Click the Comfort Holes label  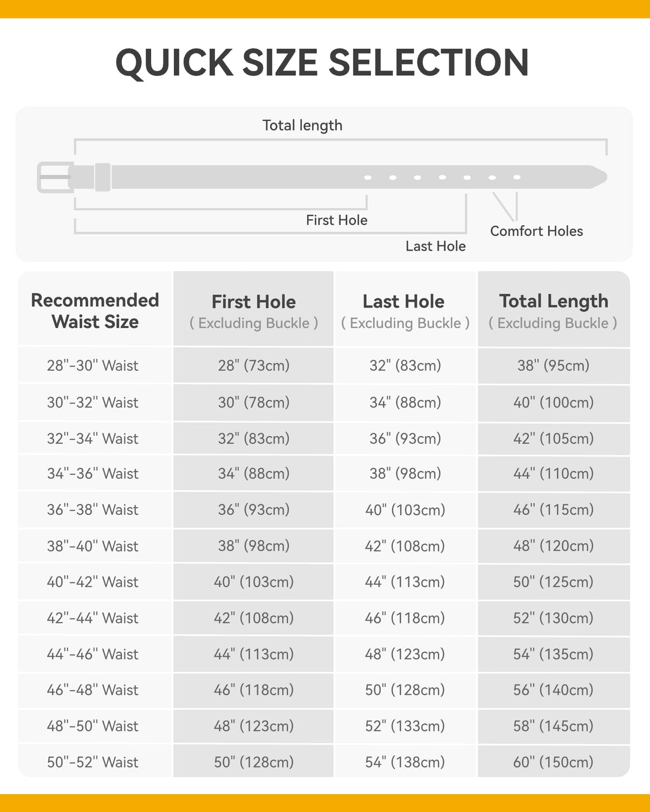pyautogui.click(x=536, y=231)
